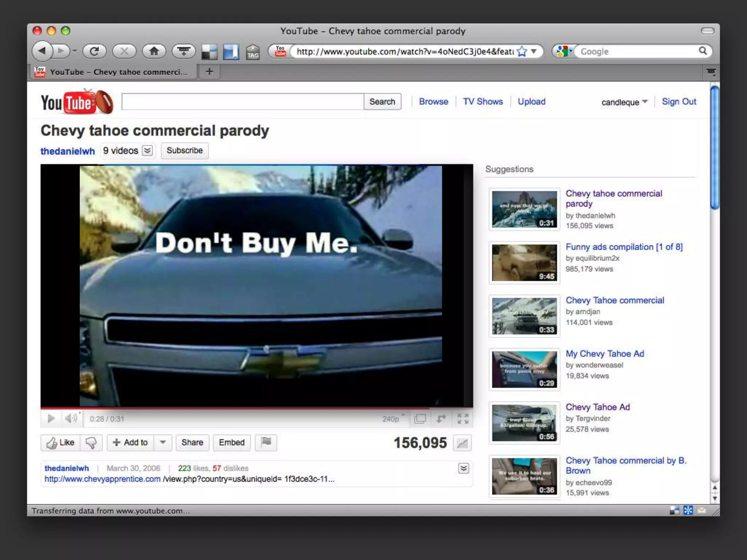The width and height of the screenshot is (747, 560).
Task: Open the TV Shows page
Action: pyautogui.click(x=483, y=102)
